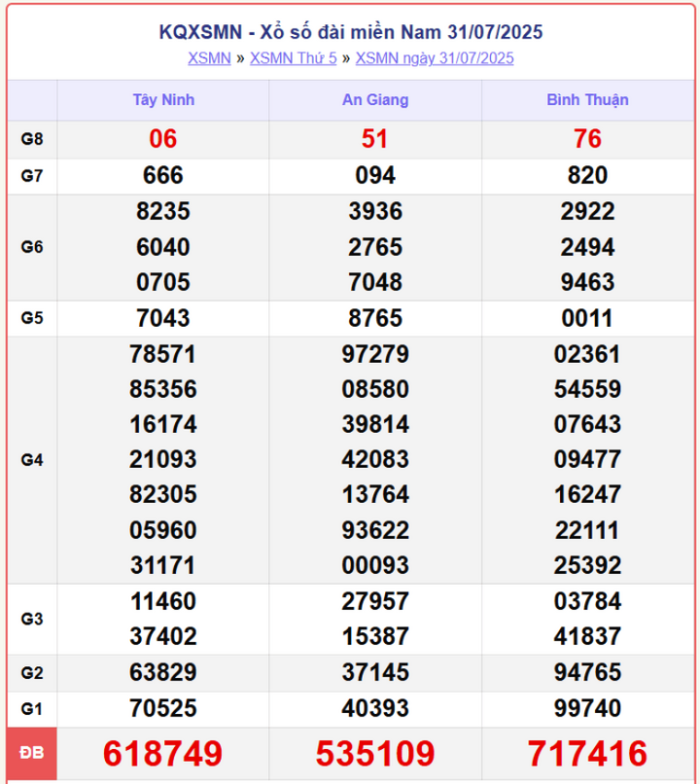The image size is (700, 784).
Task: Click G4 number 00093
Action: tap(375, 565)
